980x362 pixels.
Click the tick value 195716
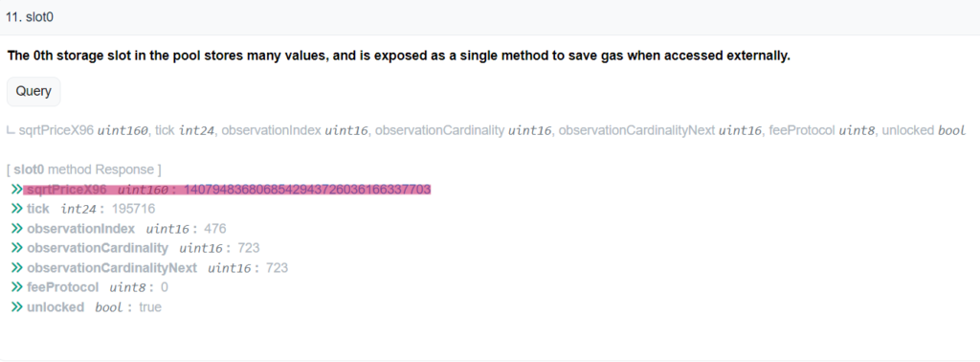(x=133, y=209)
